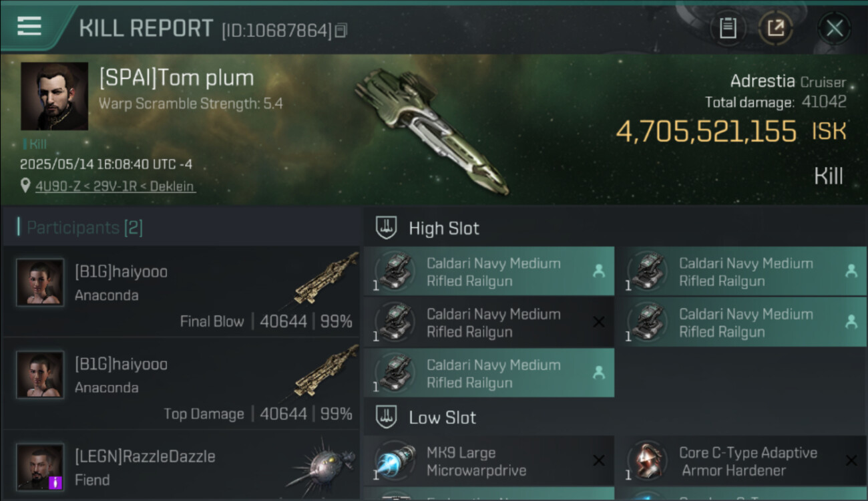
Task: Copy the kill report ID
Action: click(x=341, y=30)
